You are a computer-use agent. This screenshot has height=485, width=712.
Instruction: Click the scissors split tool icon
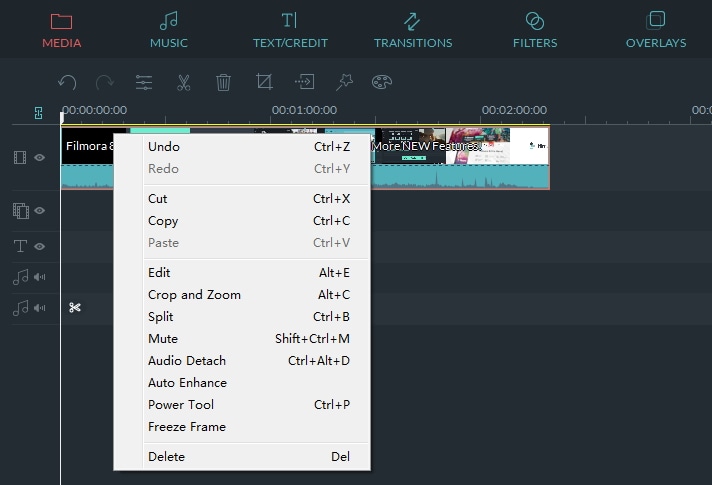[x=184, y=83]
